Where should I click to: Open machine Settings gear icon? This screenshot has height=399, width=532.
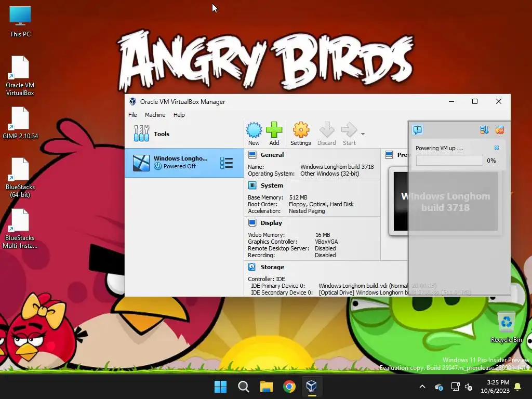301,130
